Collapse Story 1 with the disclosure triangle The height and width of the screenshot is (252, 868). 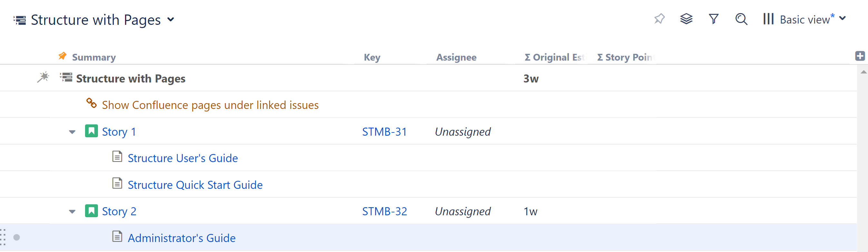(72, 132)
